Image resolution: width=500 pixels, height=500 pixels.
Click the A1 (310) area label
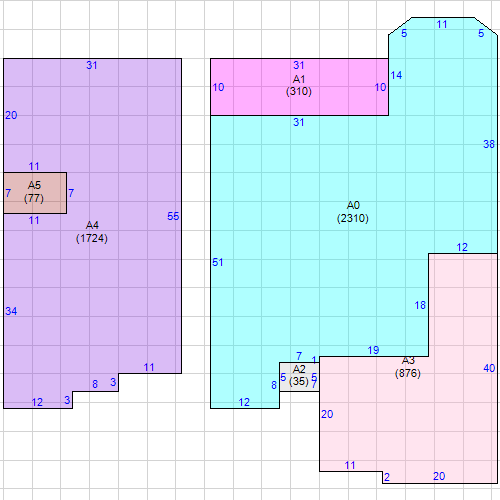coord(299,85)
